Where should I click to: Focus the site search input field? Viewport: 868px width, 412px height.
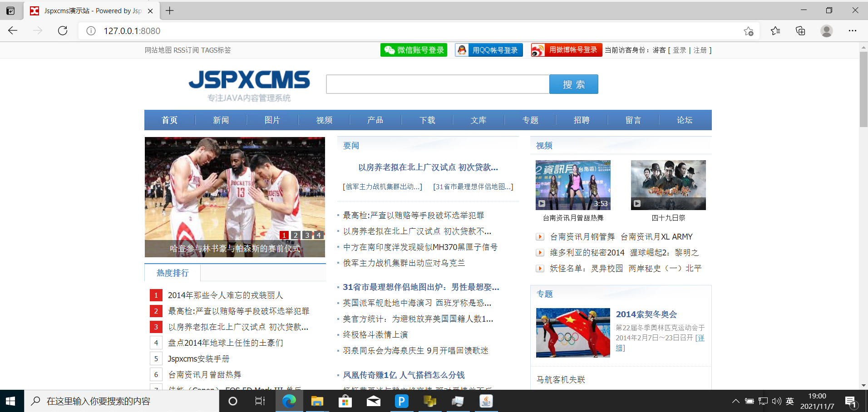pos(438,84)
